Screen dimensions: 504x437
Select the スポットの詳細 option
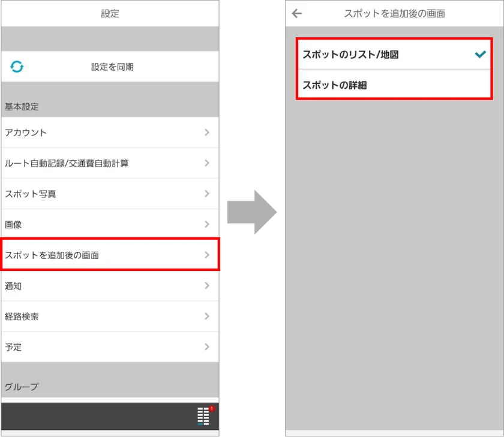point(394,85)
